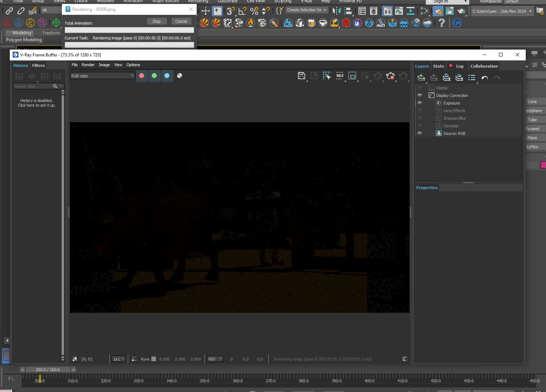Toggle the red channel color button
Viewport: 546px width, 392px height.
click(x=142, y=76)
